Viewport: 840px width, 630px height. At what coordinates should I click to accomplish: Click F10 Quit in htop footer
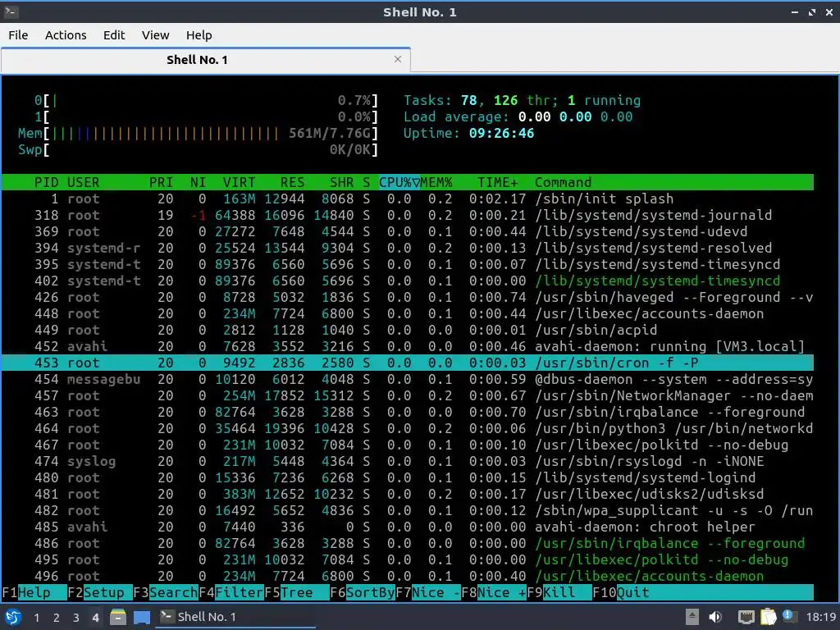click(x=621, y=592)
